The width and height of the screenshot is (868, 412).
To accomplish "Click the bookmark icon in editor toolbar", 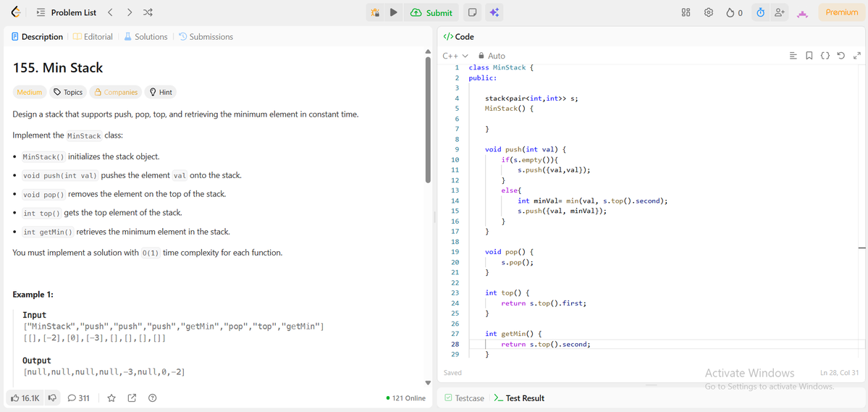I will pyautogui.click(x=809, y=55).
